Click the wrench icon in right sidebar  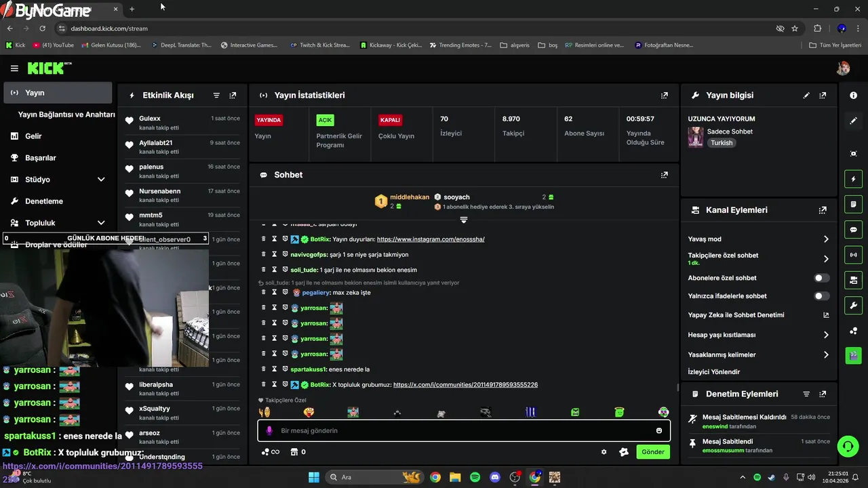point(853,305)
